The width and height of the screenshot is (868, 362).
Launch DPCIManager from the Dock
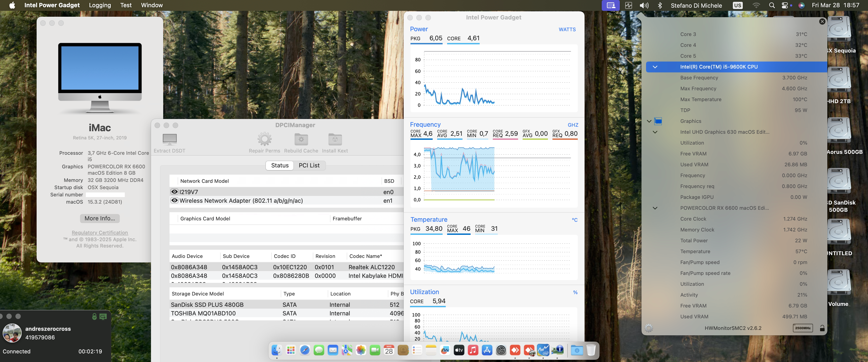point(557,350)
